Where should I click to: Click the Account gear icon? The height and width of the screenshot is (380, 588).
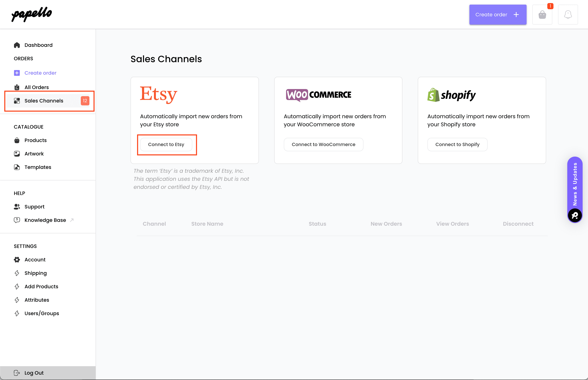(17, 260)
